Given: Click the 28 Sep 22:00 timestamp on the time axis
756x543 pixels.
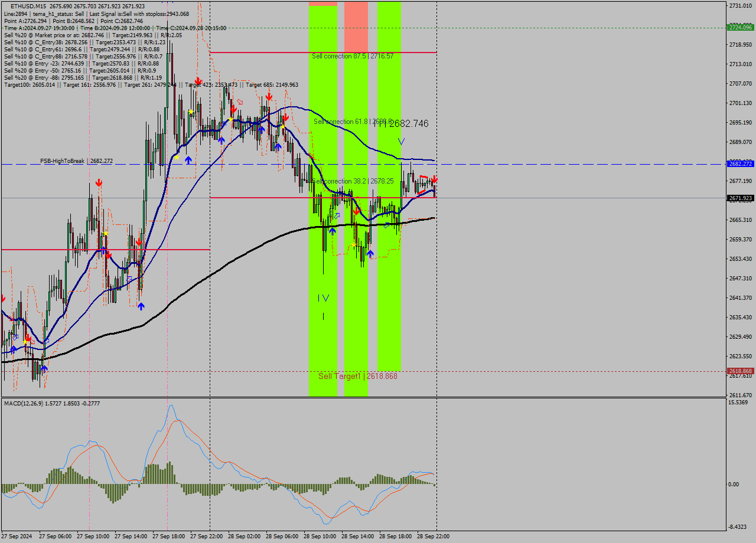Looking at the screenshot, I should [x=433, y=536].
